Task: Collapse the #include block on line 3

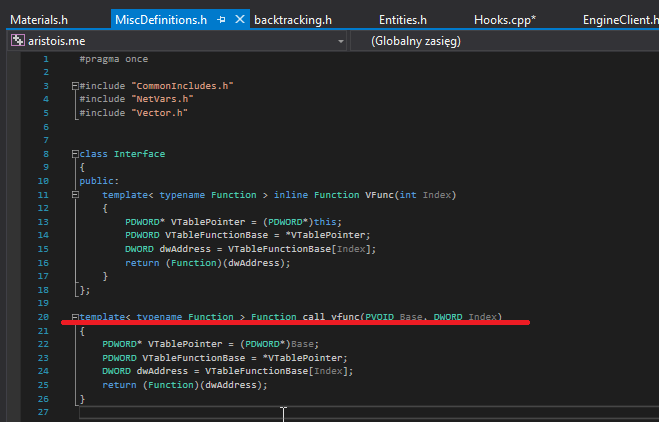Action: pyautogui.click(x=75, y=87)
